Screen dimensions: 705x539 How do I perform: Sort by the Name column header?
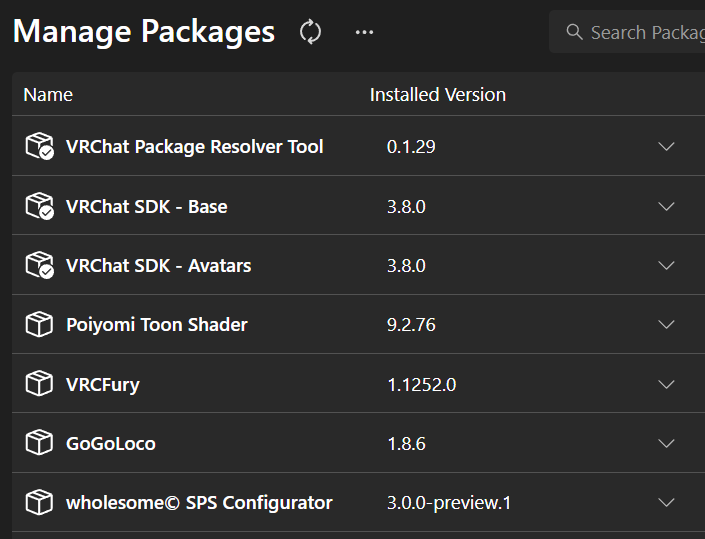click(48, 95)
